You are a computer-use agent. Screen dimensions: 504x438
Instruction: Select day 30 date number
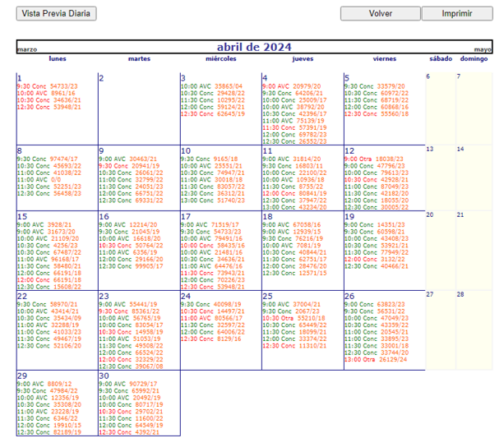pos(104,375)
